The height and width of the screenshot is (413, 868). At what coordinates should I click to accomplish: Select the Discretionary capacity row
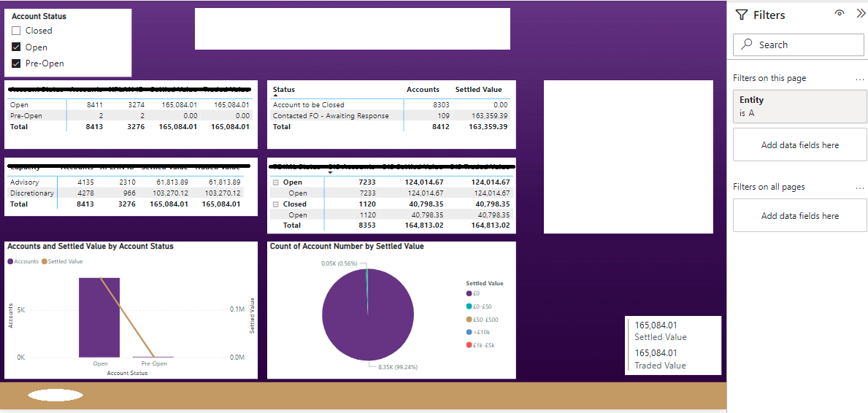pyautogui.click(x=126, y=193)
